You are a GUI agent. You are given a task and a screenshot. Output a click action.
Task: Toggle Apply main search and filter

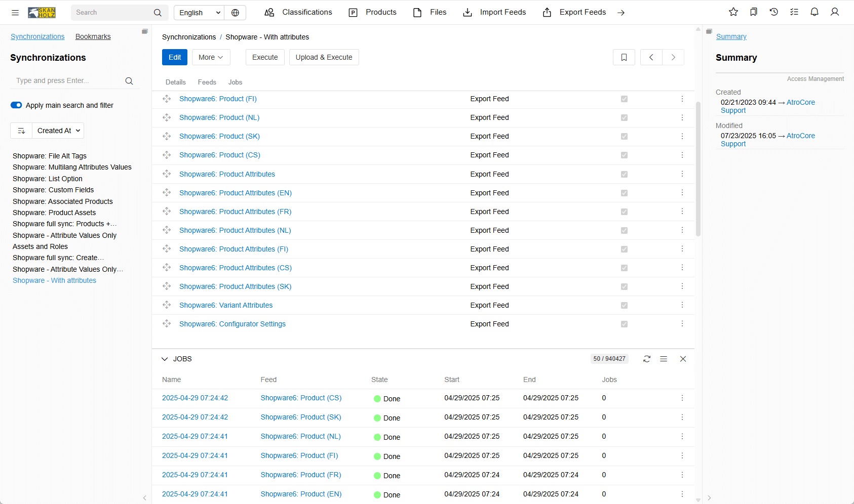coord(16,105)
